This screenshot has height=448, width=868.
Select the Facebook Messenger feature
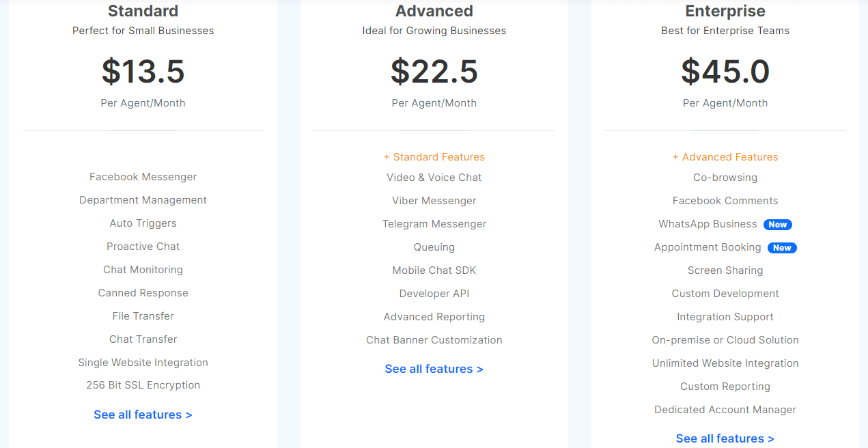click(143, 176)
